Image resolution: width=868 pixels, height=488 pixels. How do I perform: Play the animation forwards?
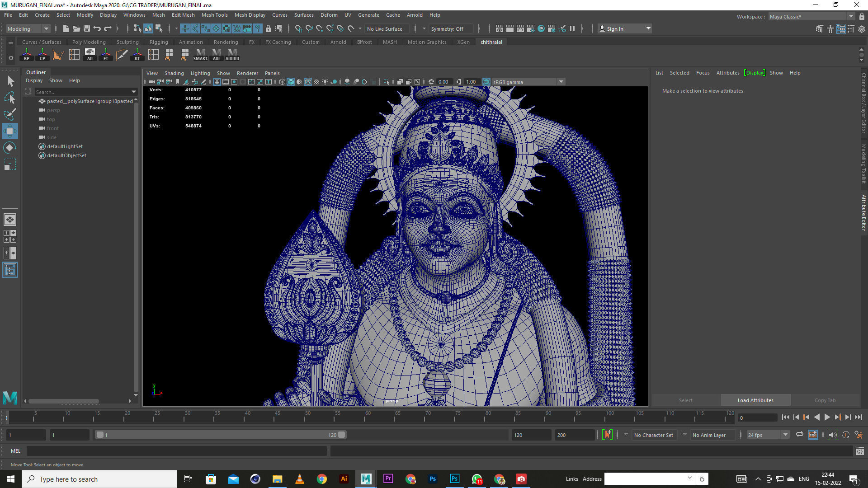(827, 417)
